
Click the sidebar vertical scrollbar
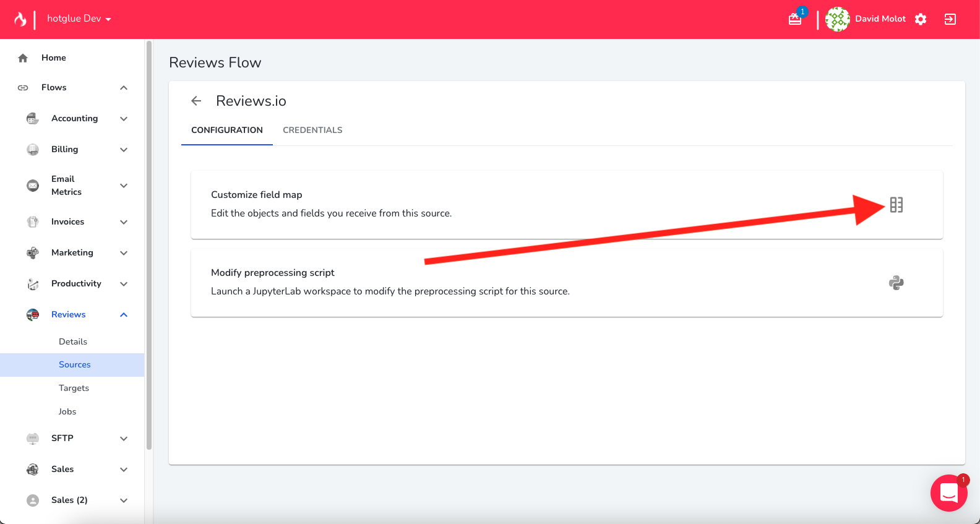148,246
